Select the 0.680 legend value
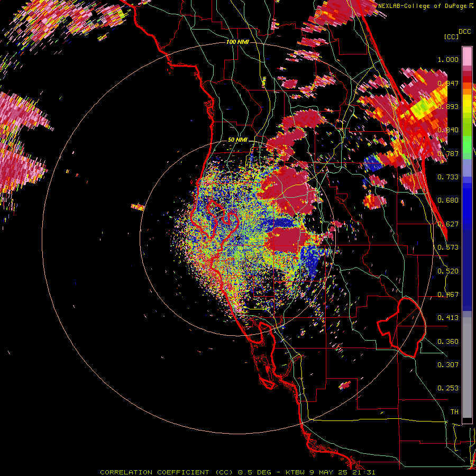The width and height of the screenshot is (476, 476). click(448, 200)
